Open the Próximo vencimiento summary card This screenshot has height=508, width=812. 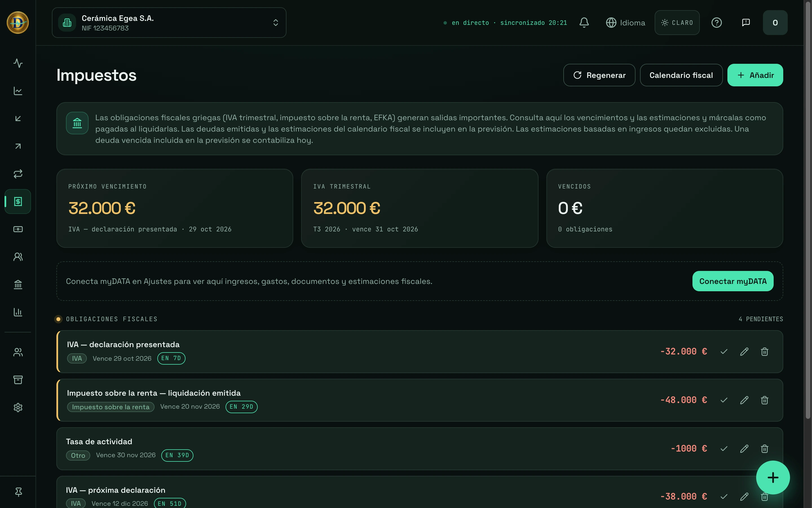click(175, 208)
